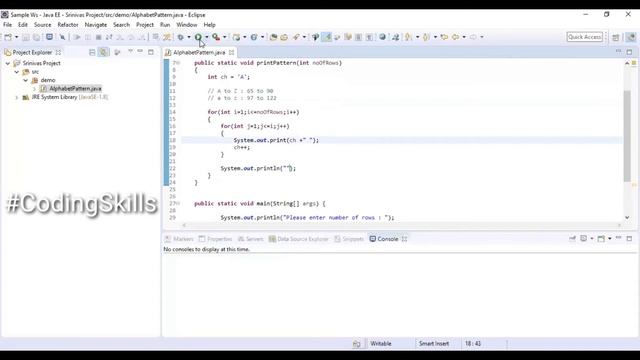Switch to the Snippets tab
This screenshot has width=640, height=360.
click(x=349, y=239)
